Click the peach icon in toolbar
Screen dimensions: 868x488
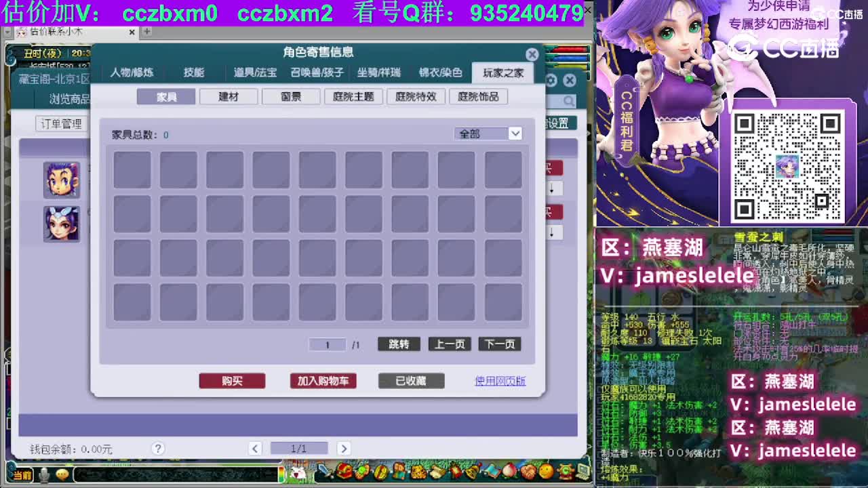point(510,471)
